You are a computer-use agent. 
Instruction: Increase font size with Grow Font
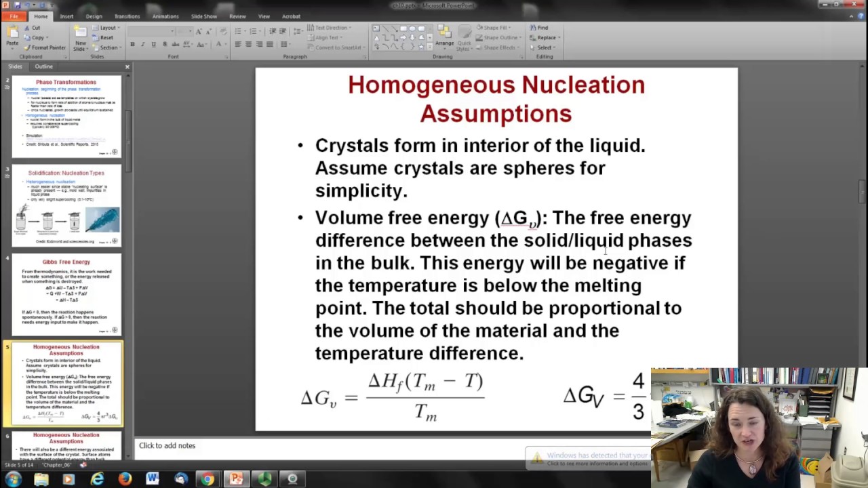tap(199, 31)
